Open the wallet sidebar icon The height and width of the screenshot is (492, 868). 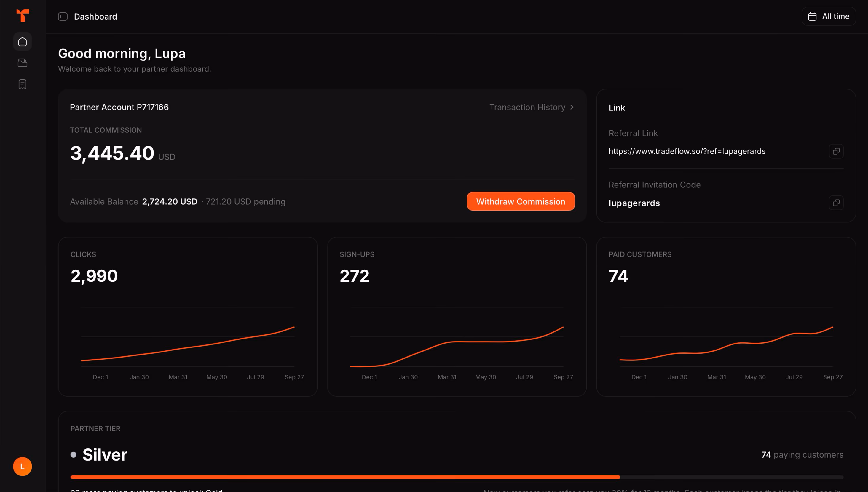(23, 63)
